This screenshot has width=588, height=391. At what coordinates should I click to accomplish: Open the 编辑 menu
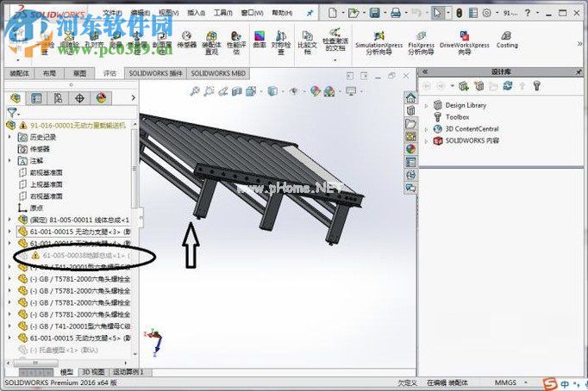click(141, 13)
